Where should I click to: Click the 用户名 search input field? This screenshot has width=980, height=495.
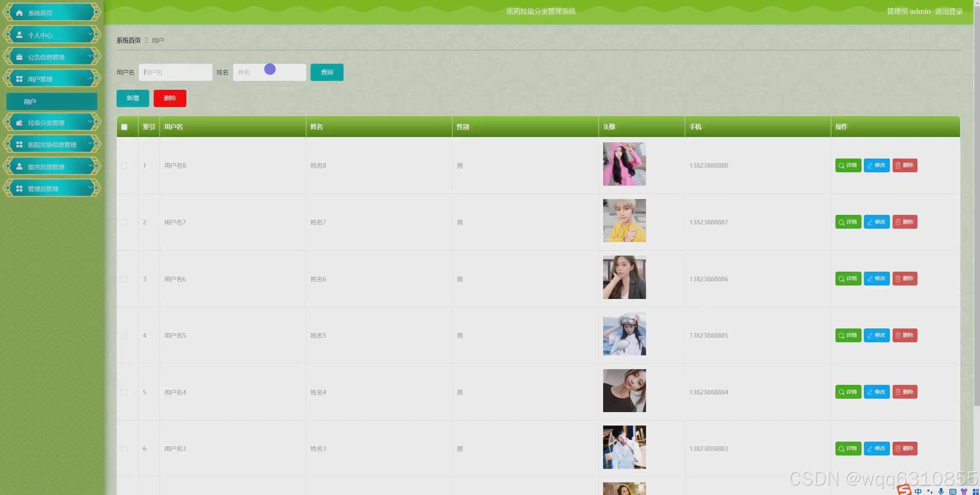pos(176,72)
